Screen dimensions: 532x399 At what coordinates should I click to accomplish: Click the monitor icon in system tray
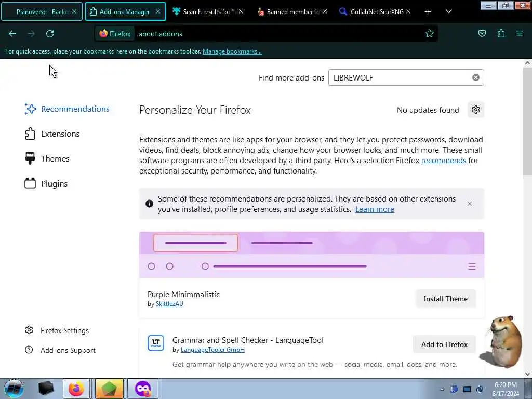tap(467, 389)
